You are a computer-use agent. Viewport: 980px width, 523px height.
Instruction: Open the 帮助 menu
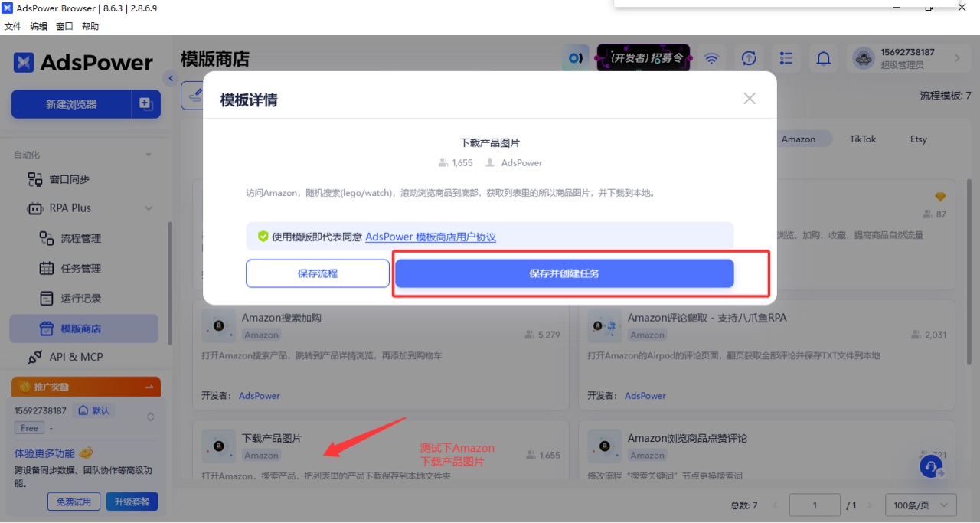(90, 26)
